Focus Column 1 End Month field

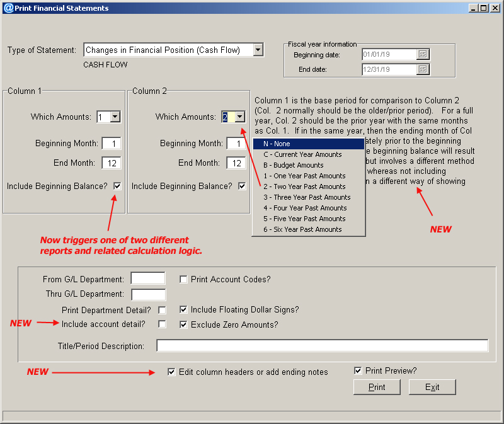tap(112, 163)
